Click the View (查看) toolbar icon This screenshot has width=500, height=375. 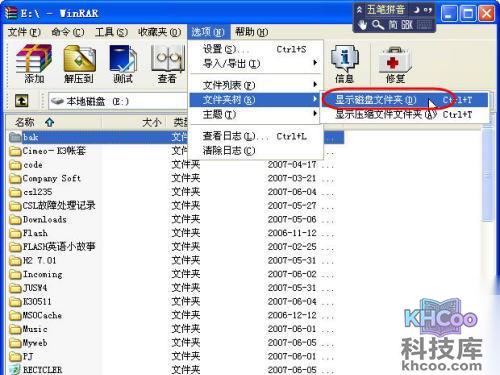point(167,59)
